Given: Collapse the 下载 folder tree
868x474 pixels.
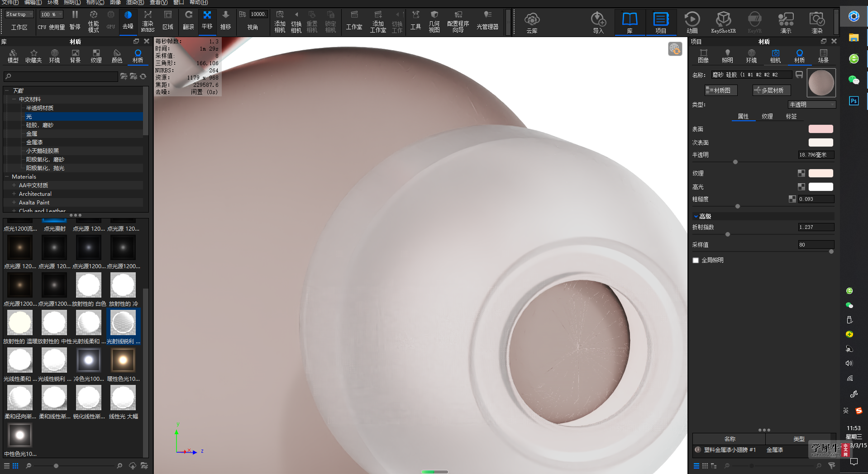Looking at the screenshot, I should [x=7, y=91].
